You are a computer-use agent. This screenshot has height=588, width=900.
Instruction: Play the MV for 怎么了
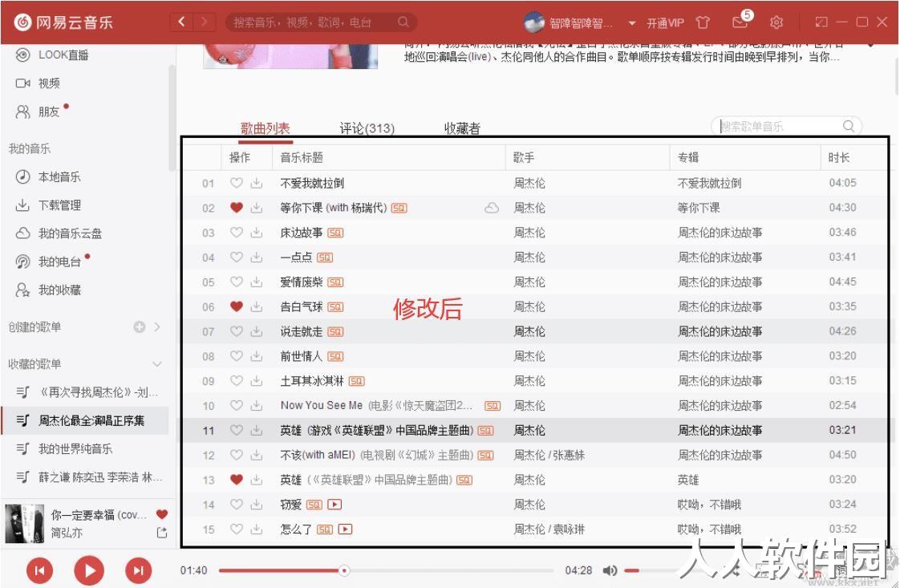point(344,529)
